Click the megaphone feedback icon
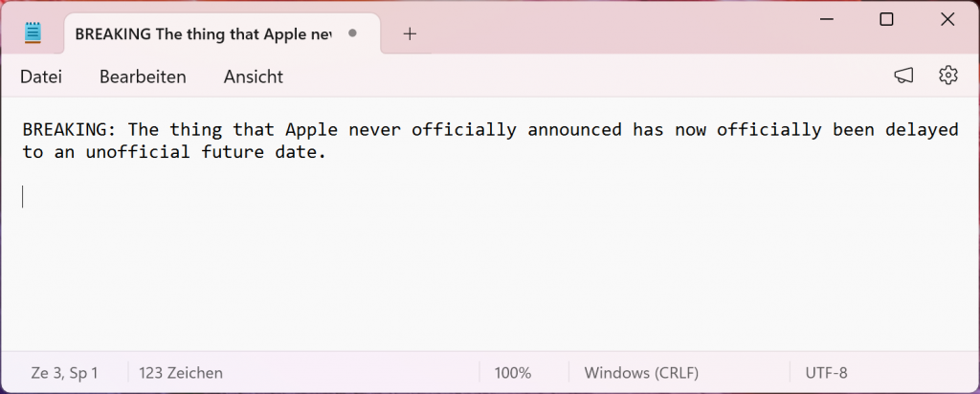 click(x=903, y=76)
